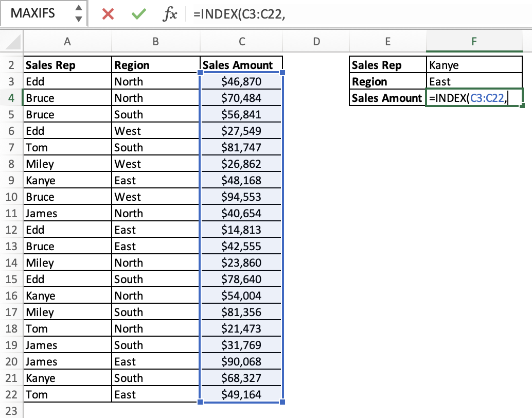Confirm the formula with the green checkmark
Viewport: 532px width, 418px height.
tap(139, 14)
